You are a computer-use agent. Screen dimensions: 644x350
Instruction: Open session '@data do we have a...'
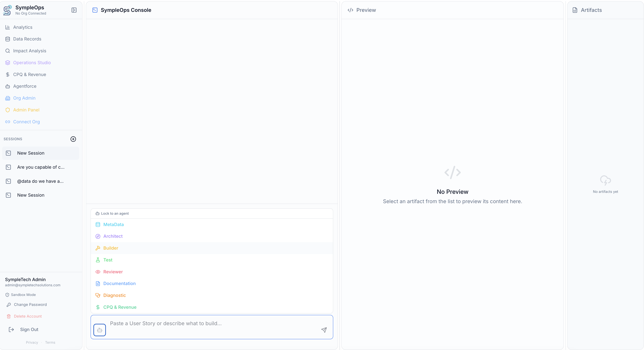tap(41, 181)
